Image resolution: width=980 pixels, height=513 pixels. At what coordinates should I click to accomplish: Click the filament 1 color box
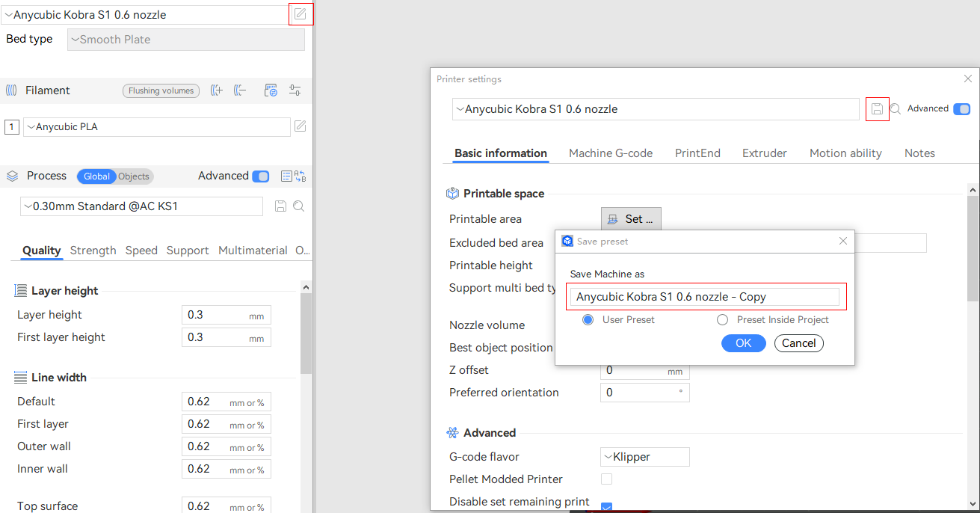12,127
